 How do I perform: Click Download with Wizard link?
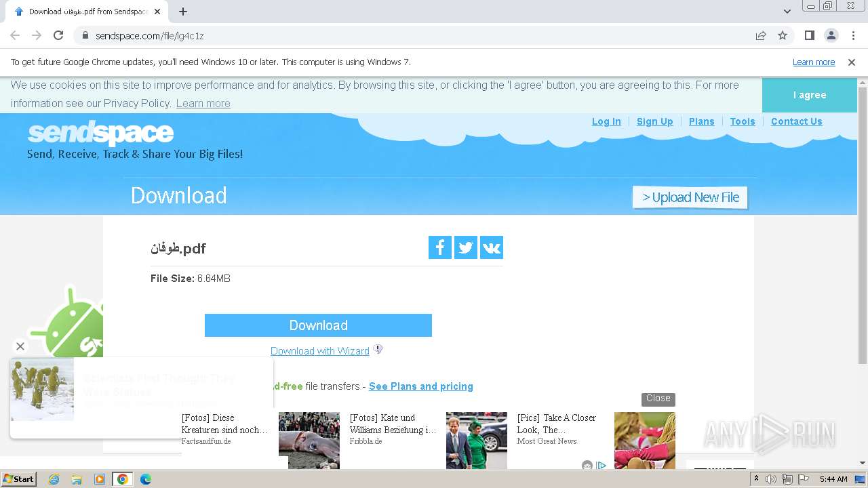point(320,351)
